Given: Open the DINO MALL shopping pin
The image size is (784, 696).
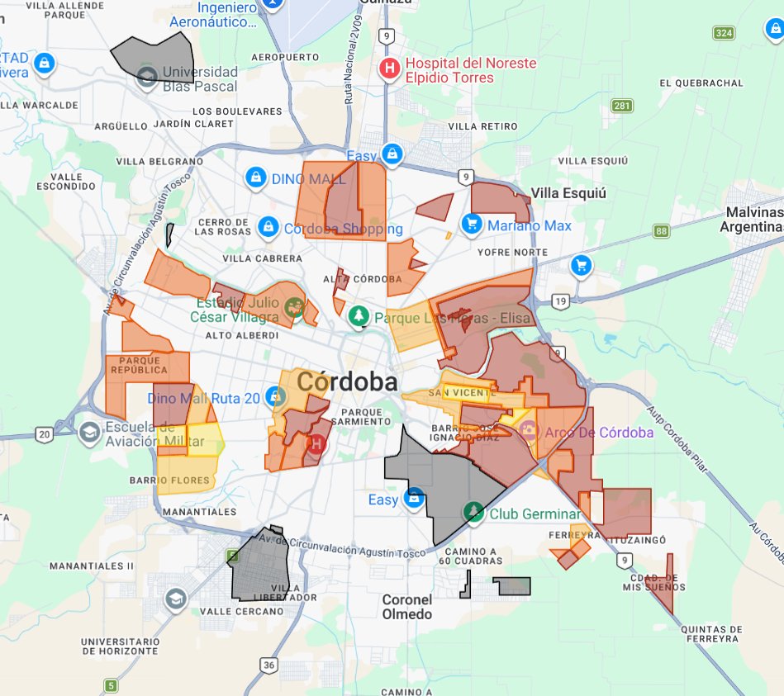Looking at the screenshot, I should pyautogui.click(x=255, y=177).
